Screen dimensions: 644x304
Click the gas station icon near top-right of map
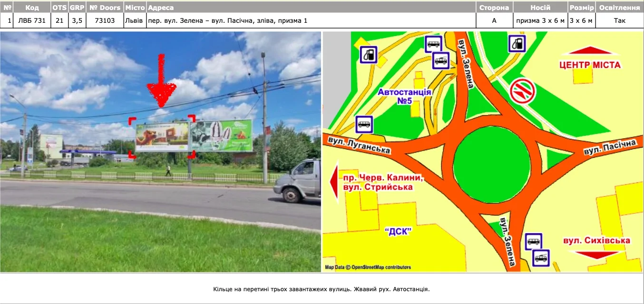coord(517,44)
